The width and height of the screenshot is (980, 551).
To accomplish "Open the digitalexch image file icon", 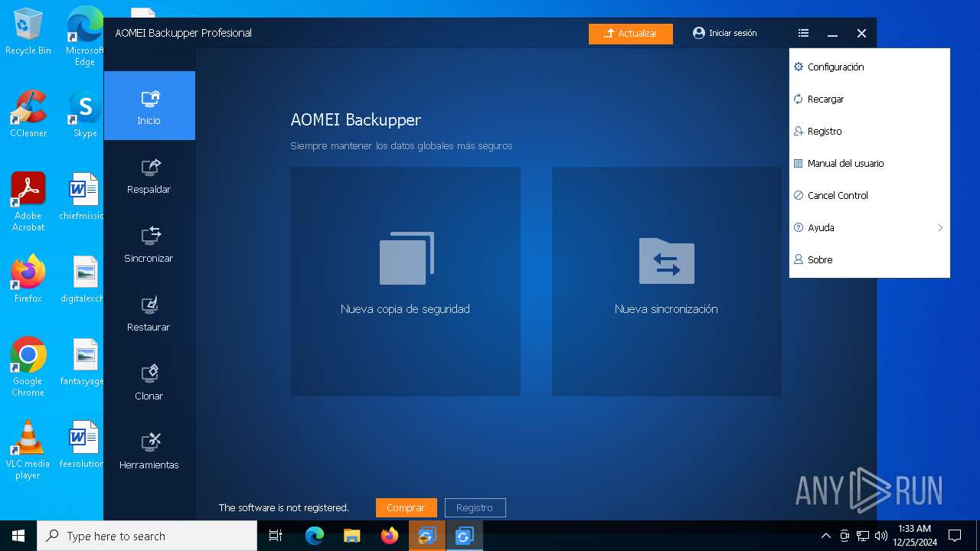I will tap(83, 279).
